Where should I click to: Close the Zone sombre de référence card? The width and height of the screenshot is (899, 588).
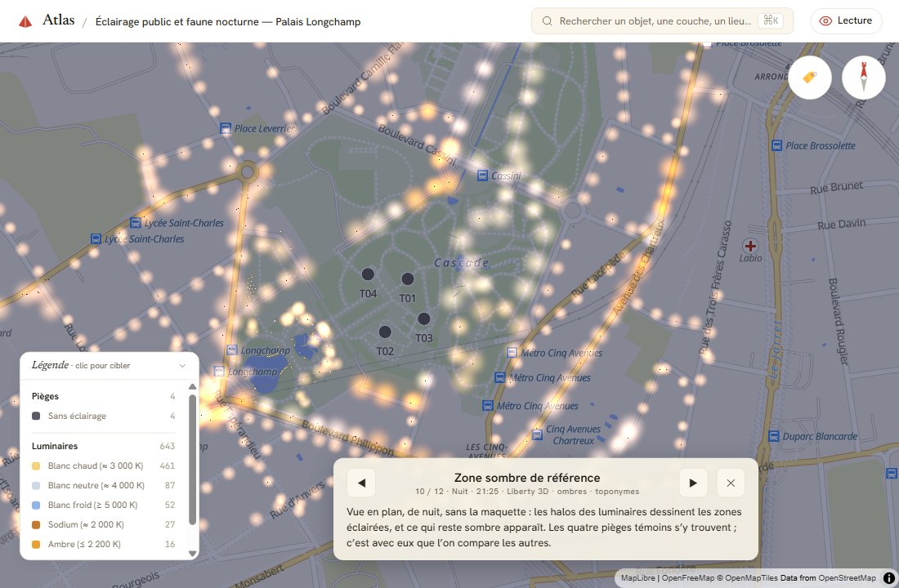pyautogui.click(x=731, y=483)
